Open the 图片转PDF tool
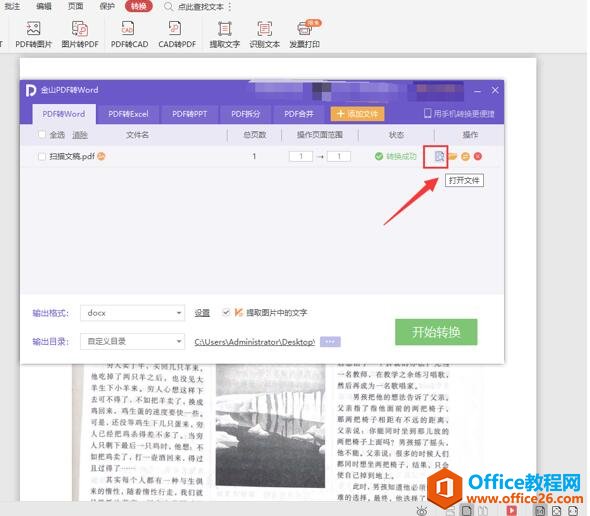Screen dimensions: 590x516 tap(80, 35)
